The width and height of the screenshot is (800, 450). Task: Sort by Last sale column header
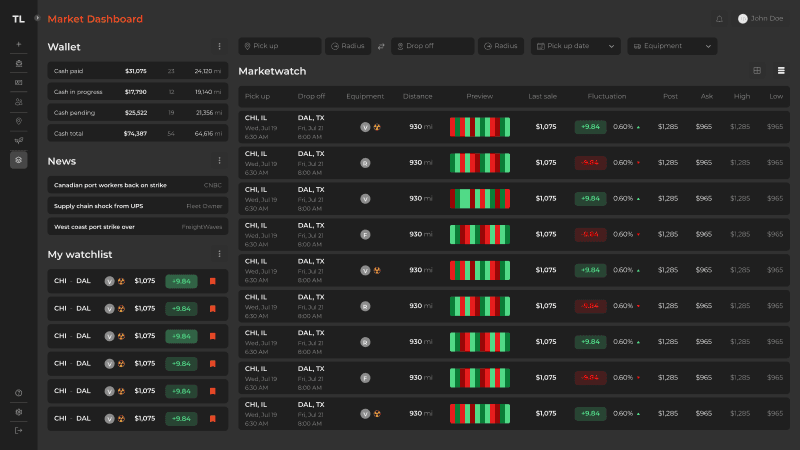click(543, 96)
